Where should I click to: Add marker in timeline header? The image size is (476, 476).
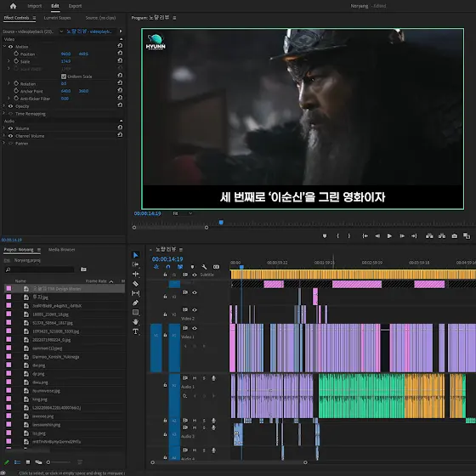pos(192,267)
